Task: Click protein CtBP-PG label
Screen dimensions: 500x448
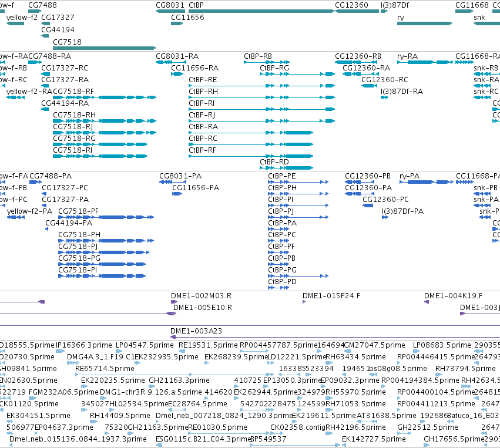Action: click(282, 270)
